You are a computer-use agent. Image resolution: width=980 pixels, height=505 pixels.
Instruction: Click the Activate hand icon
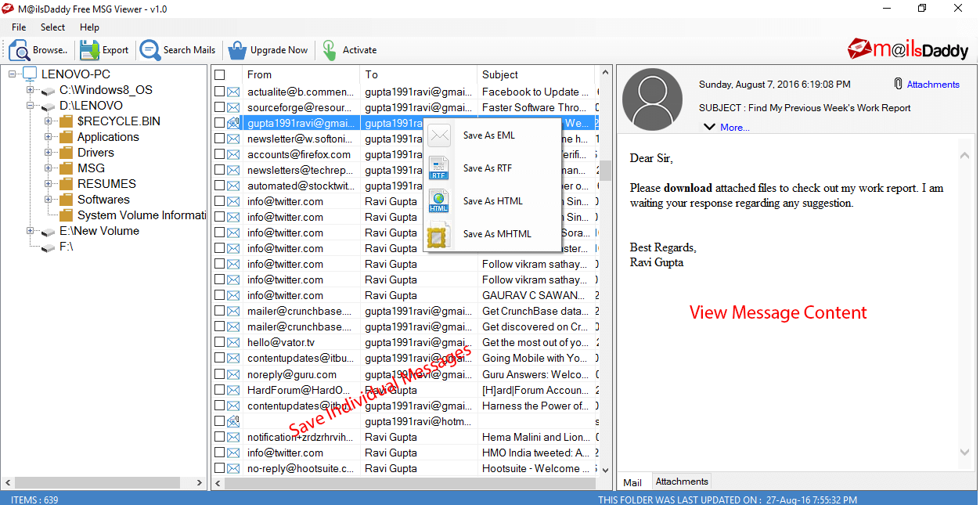[x=329, y=50]
